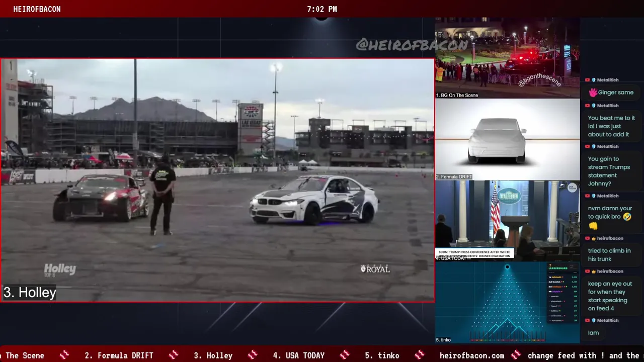
Task: Click '3. Holley' in the bottom ticker
Action: [x=213, y=355]
